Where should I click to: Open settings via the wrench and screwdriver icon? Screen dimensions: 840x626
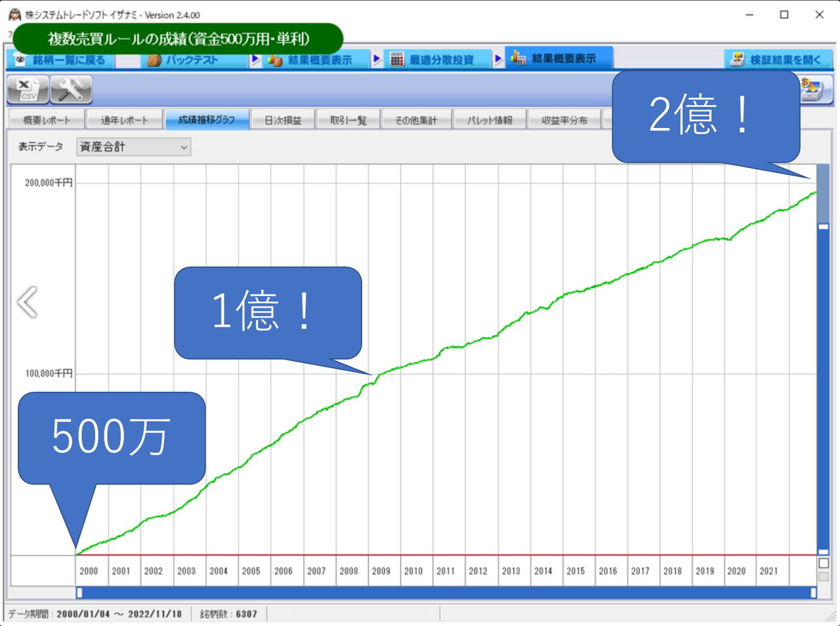tap(71, 90)
